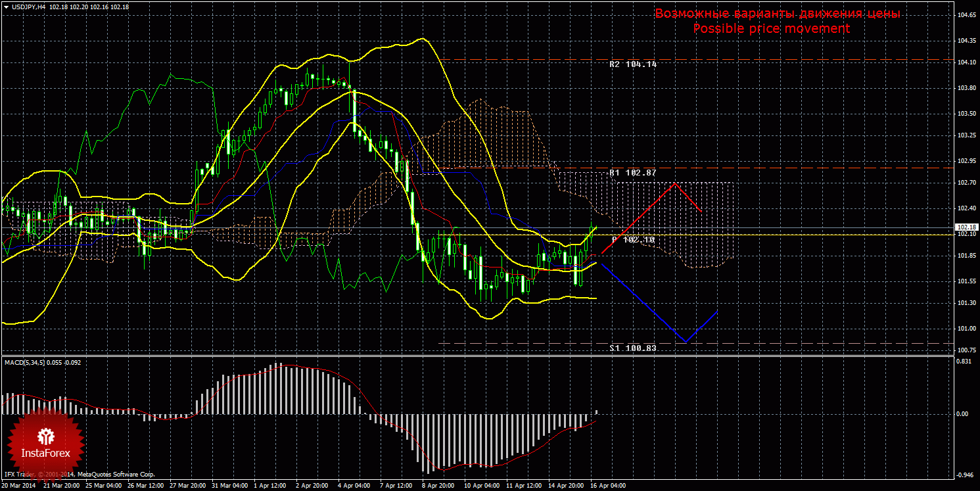This screenshot has width=980, height=491.
Task: Click the USDJPY,H4 symbol title text
Action: [x=29, y=7]
